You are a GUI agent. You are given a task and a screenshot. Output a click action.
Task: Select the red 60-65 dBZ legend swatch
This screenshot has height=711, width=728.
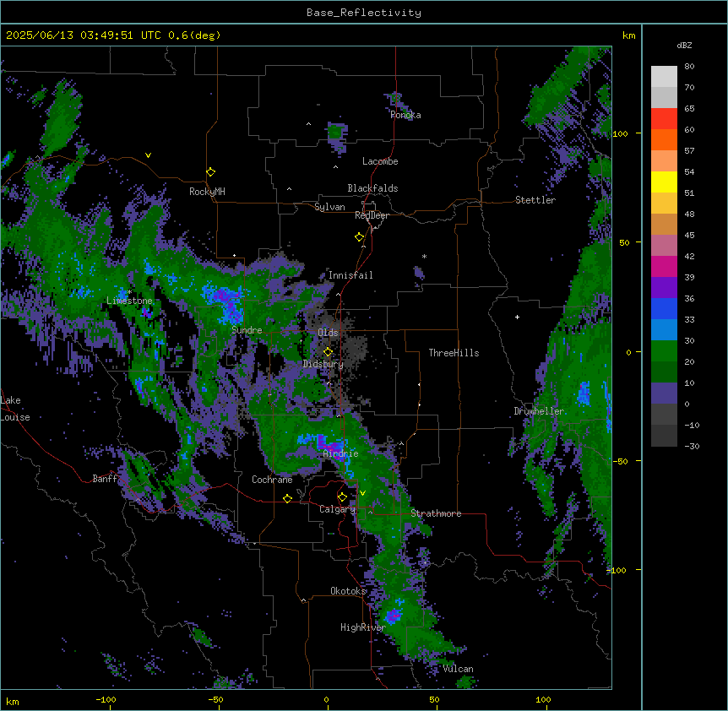point(664,119)
